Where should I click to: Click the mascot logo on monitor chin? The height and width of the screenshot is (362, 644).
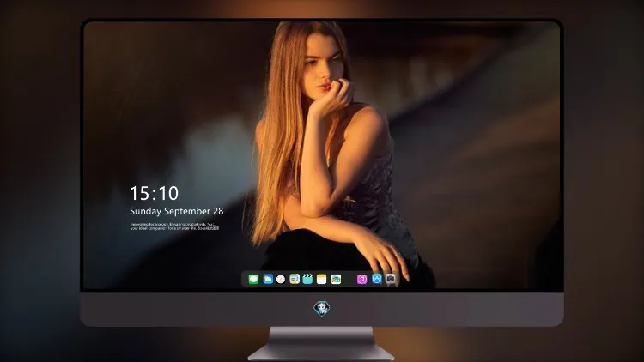[x=322, y=309]
